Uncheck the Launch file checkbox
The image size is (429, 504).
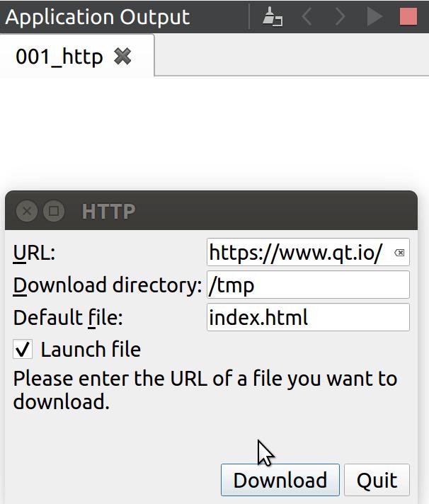[x=23, y=349]
